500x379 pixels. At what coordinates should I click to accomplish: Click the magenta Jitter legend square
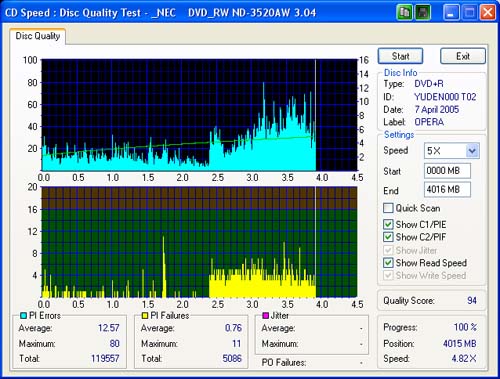(266, 315)
